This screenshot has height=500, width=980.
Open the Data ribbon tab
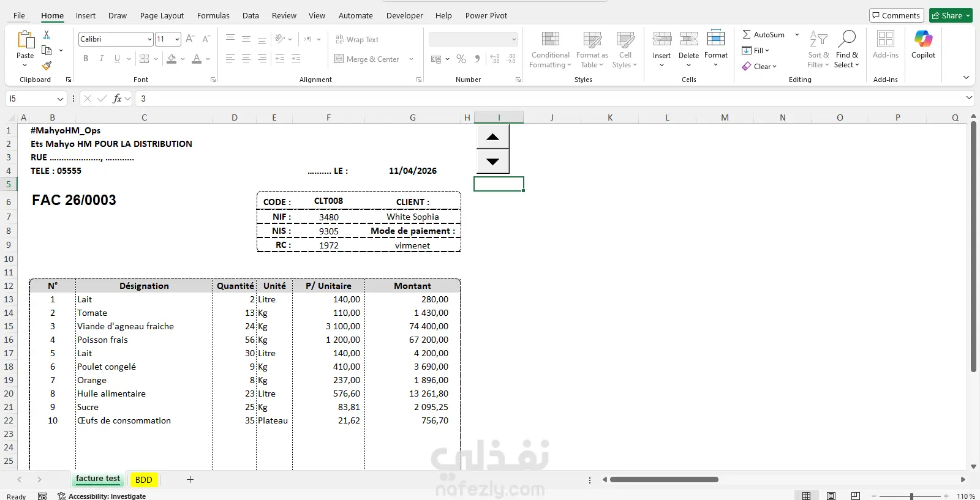251,15
